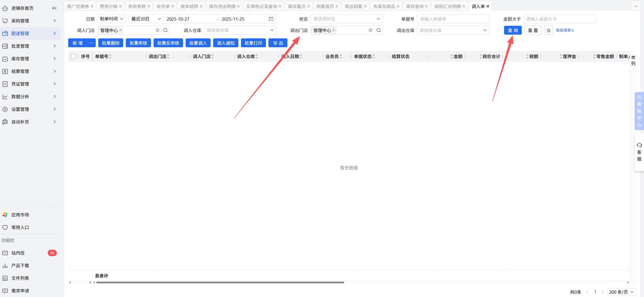
Task: Open 客服 customer service widget
Action: (639, 152)
